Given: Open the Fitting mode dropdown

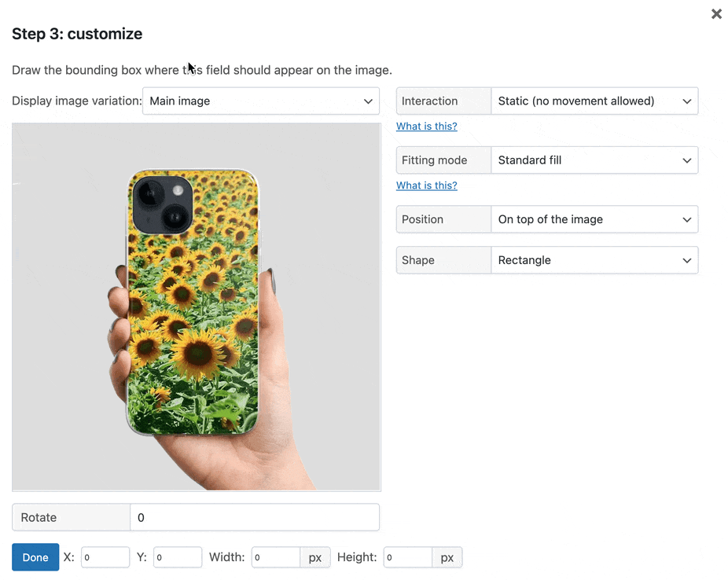Looking at the screenshot, I should point(594,160).
